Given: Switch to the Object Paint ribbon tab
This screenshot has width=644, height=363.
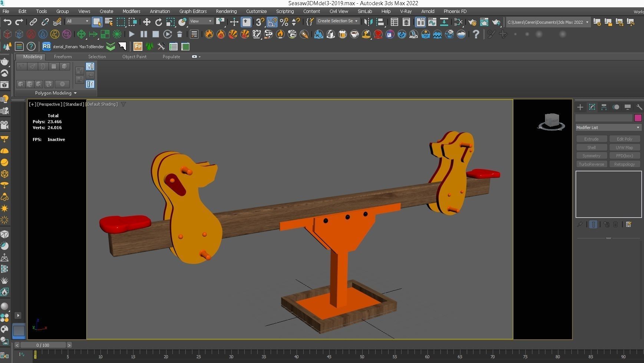Looking at the screenshot, I should point(134,57).
